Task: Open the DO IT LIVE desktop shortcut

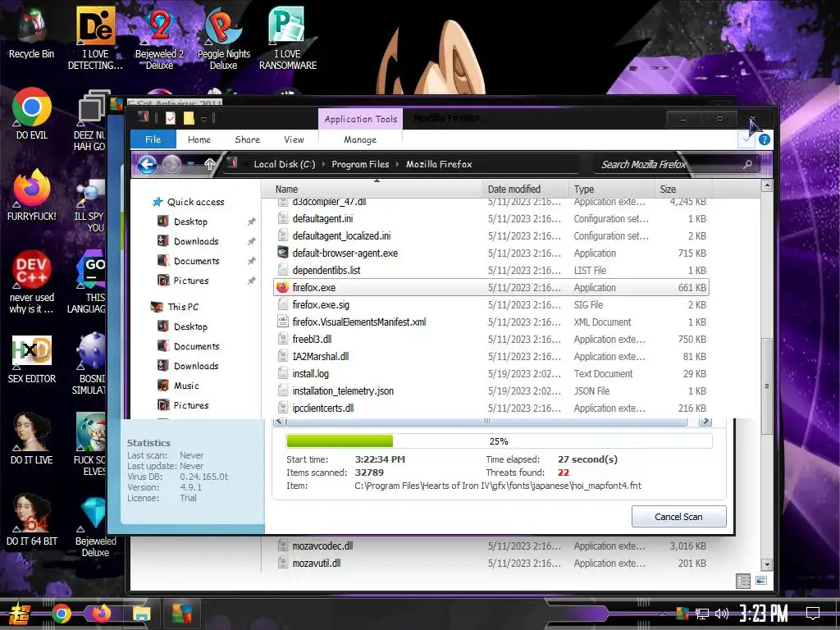Action: click(32, 438)
